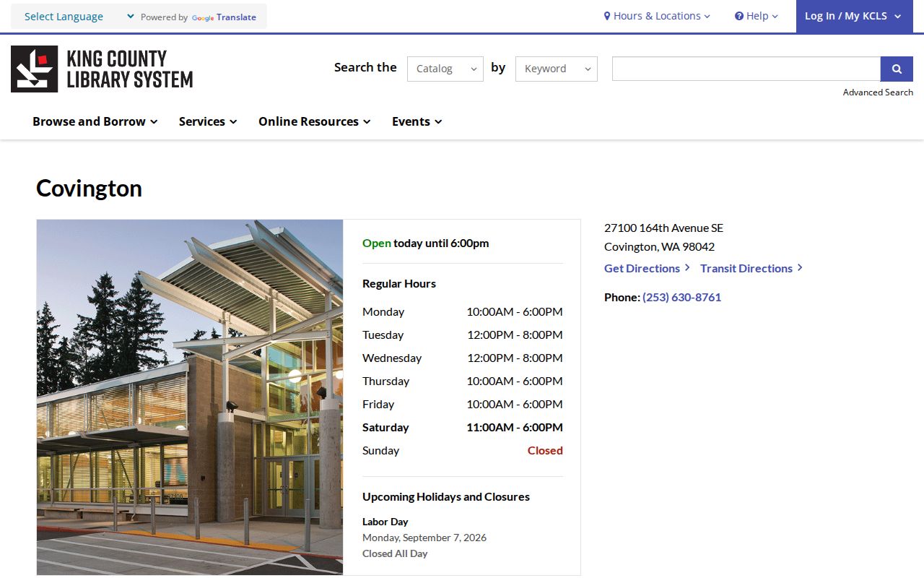Click the Thursday hours row
Viewport: 924px width, 578px height.
(x=463, y=381)
